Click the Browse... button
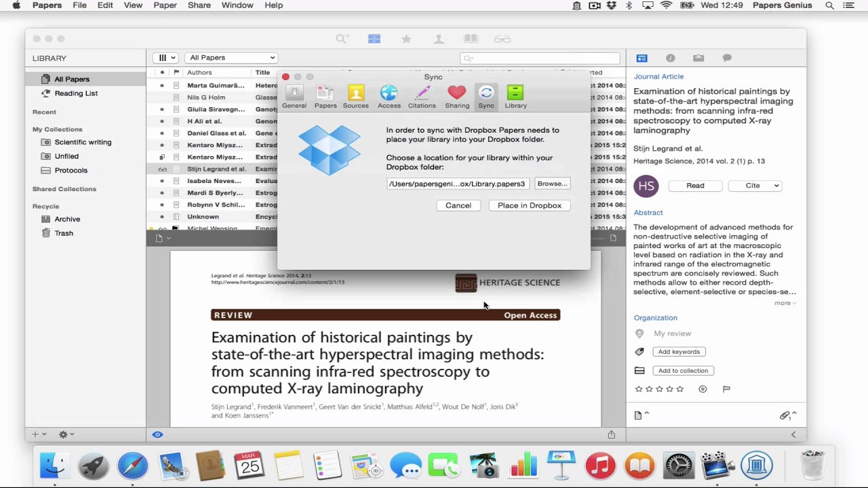Screen dimensions: 868x488 [552, 184]
